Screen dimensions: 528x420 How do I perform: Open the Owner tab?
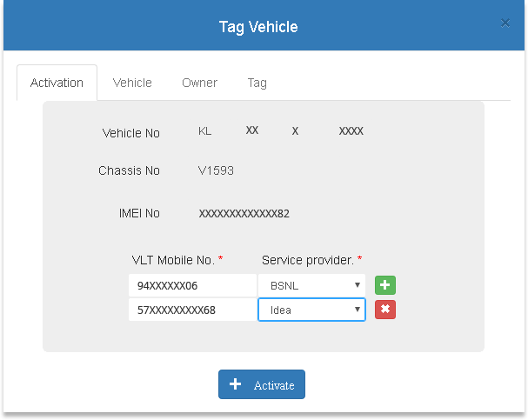click(x=199, y=83)
